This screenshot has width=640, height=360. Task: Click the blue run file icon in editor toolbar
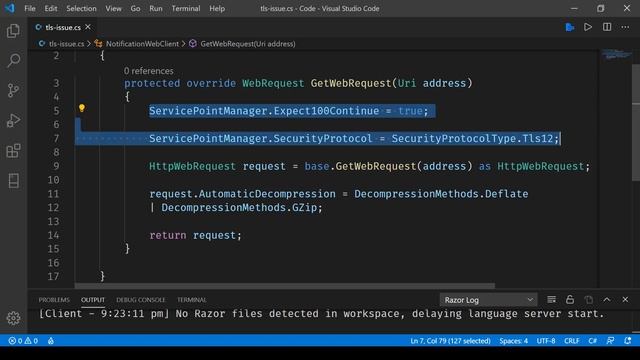pos(570,27)
